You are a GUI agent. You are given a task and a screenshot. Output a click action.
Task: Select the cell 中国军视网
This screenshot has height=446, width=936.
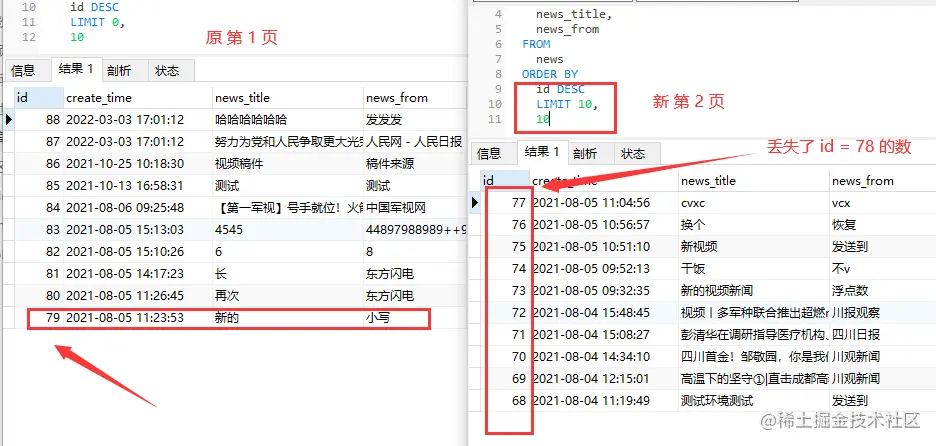point(415,208)
